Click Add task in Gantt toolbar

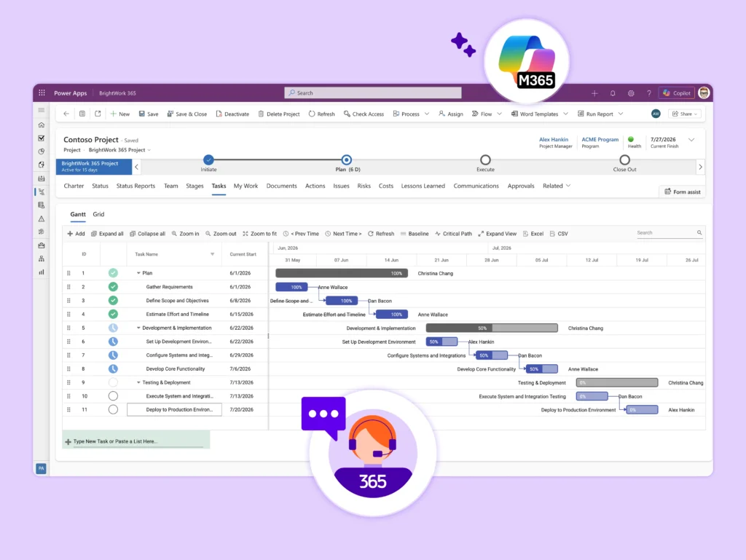76,234
